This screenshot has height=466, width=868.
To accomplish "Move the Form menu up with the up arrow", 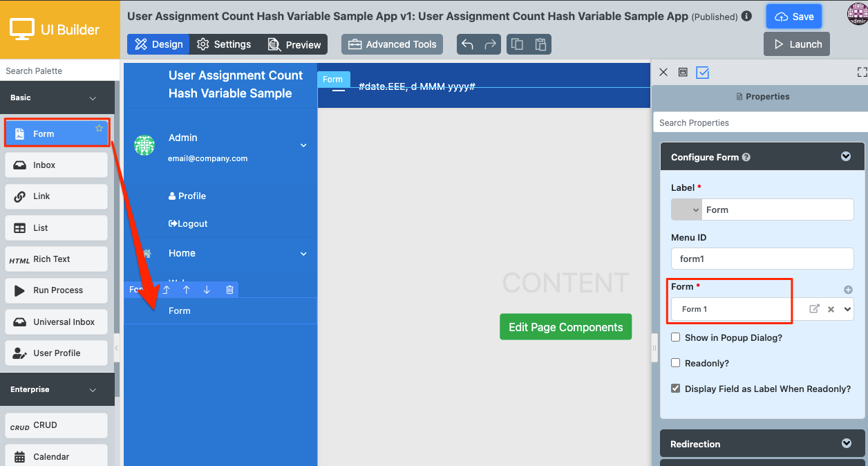I will pyautogui.click(x=187, y=290).
